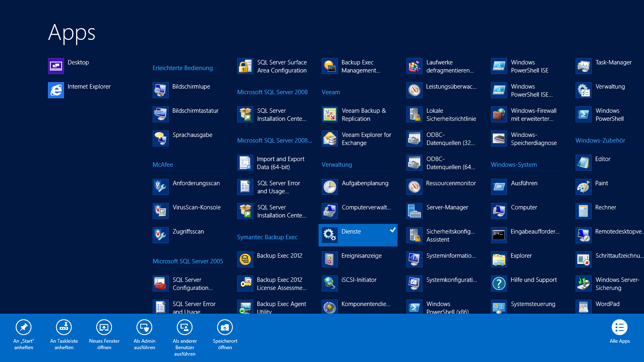Click Symantec Backup Exec group header

pyautogui.click(x=267, y=237)
